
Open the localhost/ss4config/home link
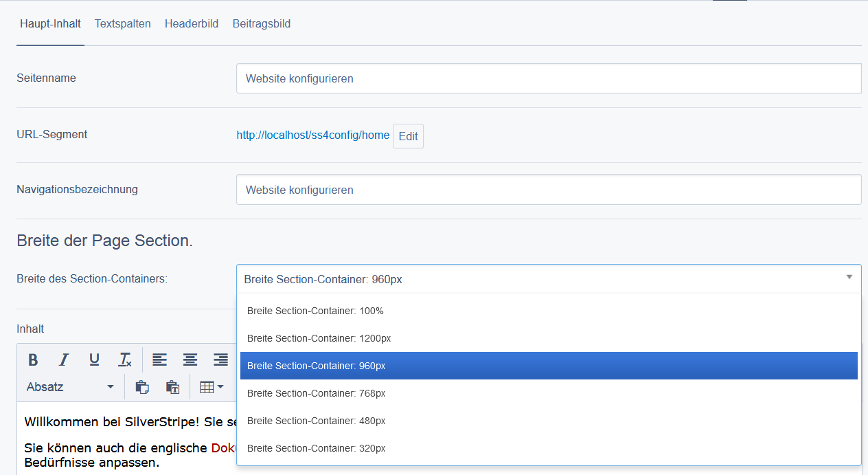[312, 135]
